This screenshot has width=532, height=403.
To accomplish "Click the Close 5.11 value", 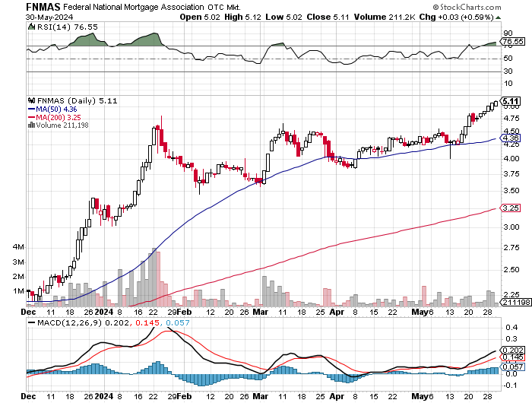I will (x=328, y=17).
